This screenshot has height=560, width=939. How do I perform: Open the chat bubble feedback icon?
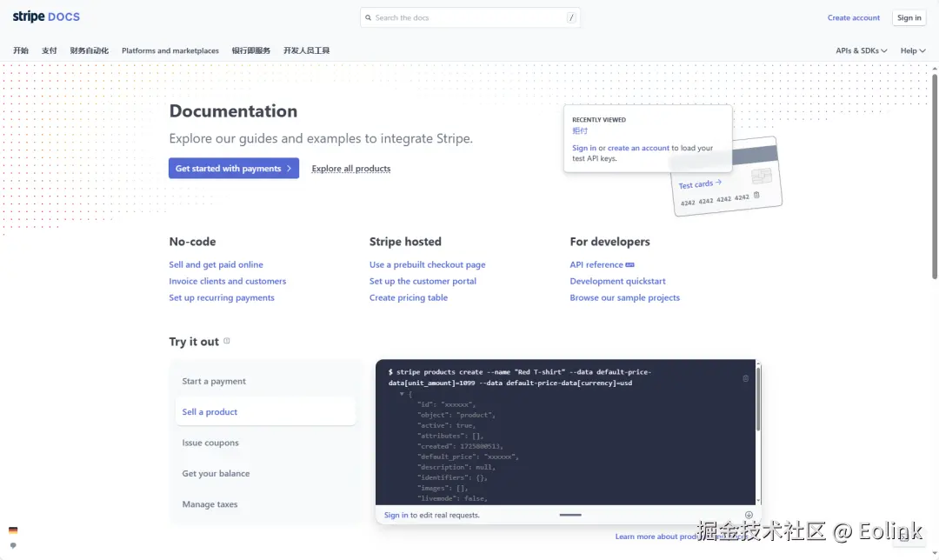(x=13, y=545)
